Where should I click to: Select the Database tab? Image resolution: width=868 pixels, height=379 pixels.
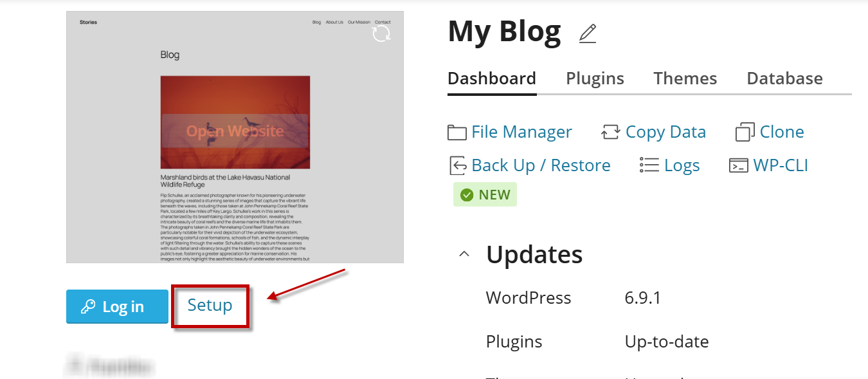pyautogui.click(x=784, y=79)
